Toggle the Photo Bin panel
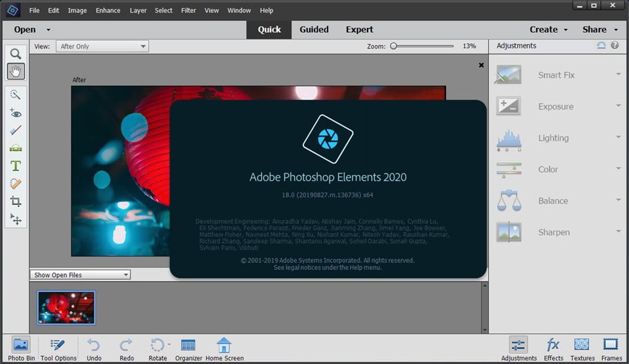This screenshot has width=629, height=364. pos(21,349)
